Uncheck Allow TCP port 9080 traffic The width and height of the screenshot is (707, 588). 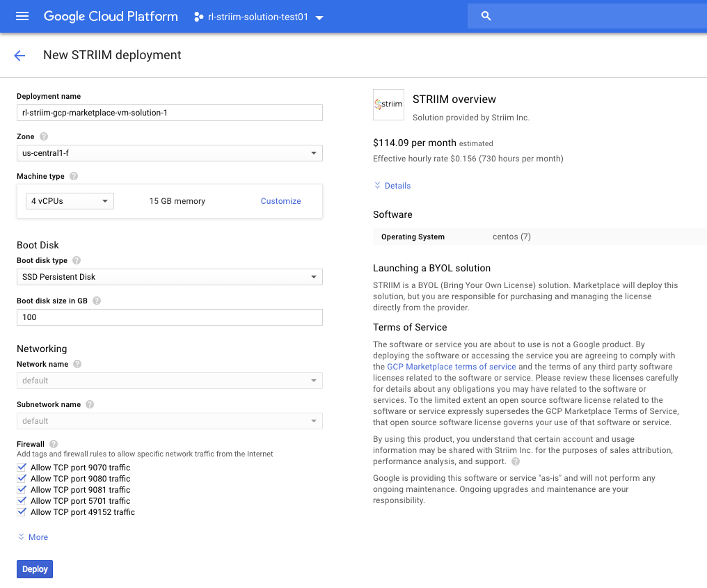(22, 479)
